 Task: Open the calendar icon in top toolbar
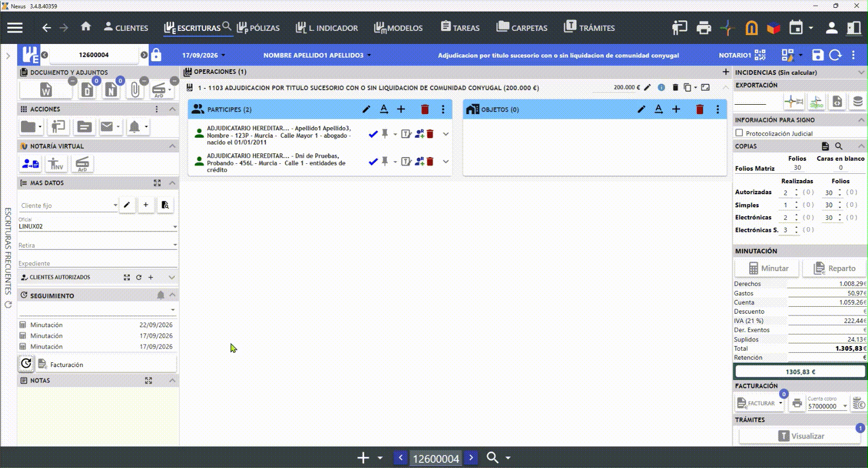coord(796,28)
